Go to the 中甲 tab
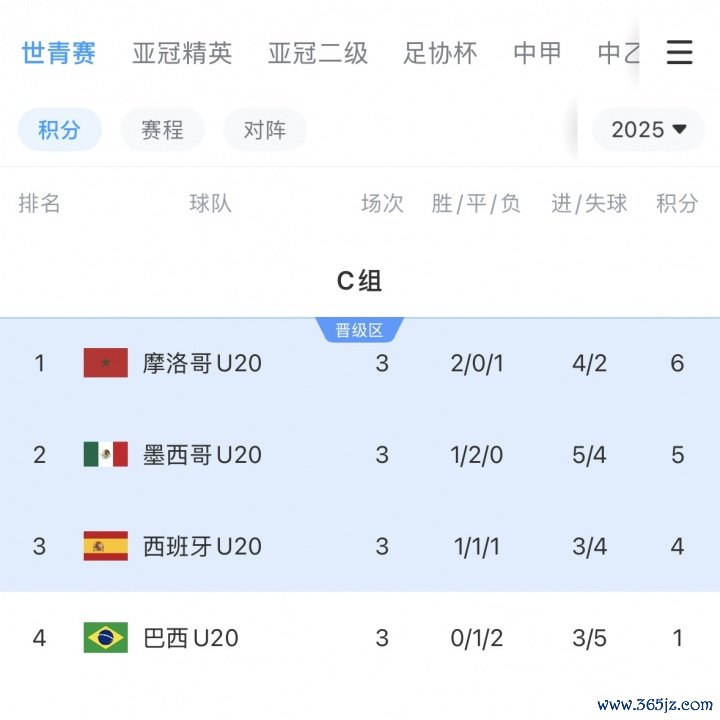The height and width of the screenshot is (720, 720). point(537,53)
